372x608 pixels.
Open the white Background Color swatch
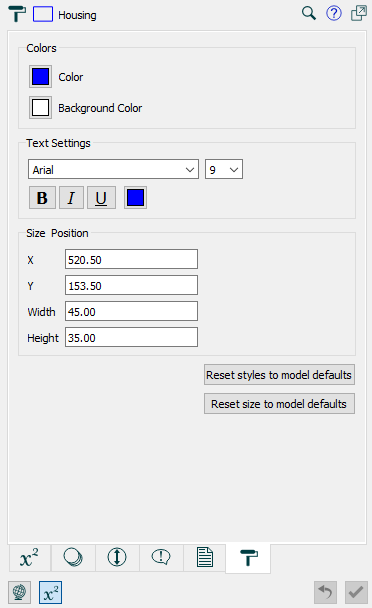[40, 107]
